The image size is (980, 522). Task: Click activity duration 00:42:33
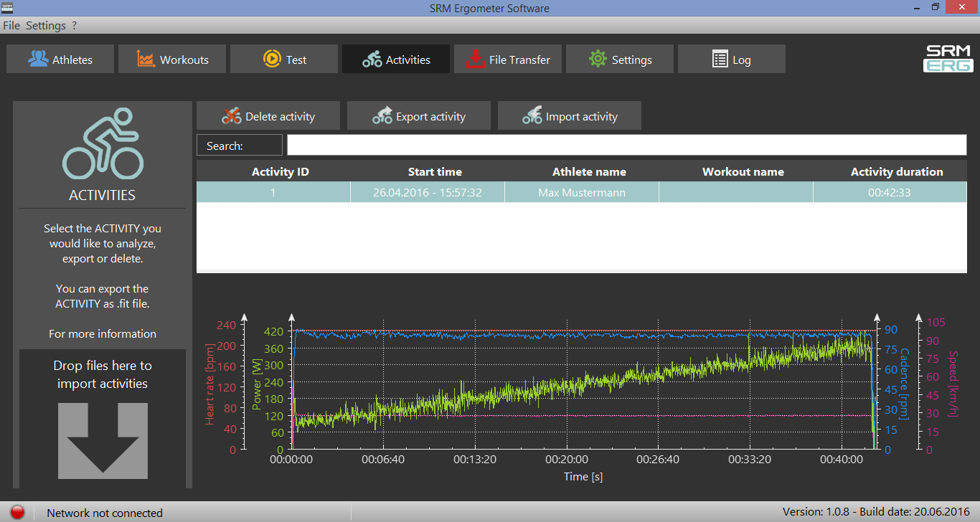(x=890, y=193)
